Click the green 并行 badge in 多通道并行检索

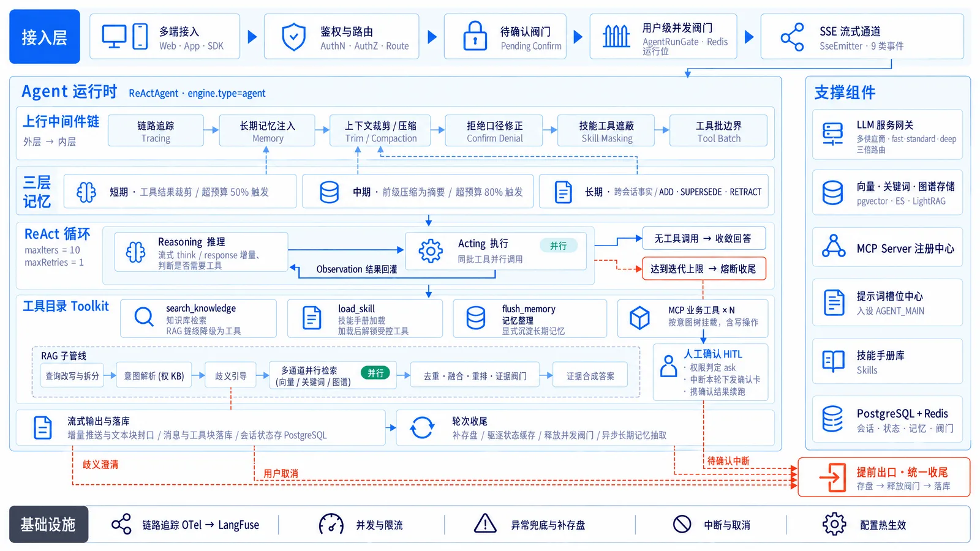(x=375, y=373)
